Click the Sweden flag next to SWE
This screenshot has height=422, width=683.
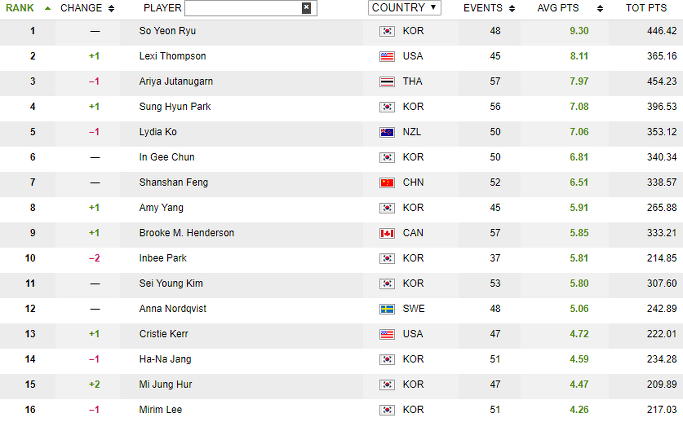[387, 309]
